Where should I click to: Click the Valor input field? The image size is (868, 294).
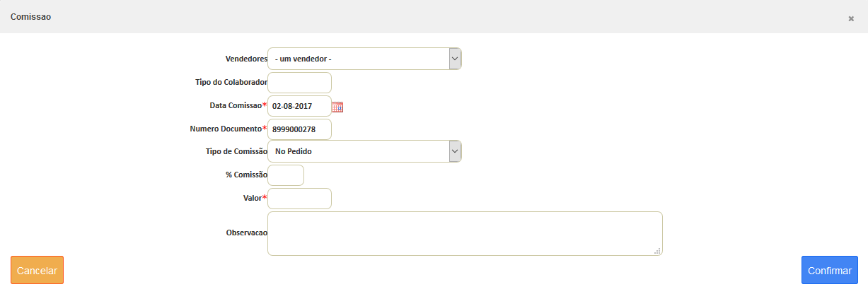tap(299, 199)
